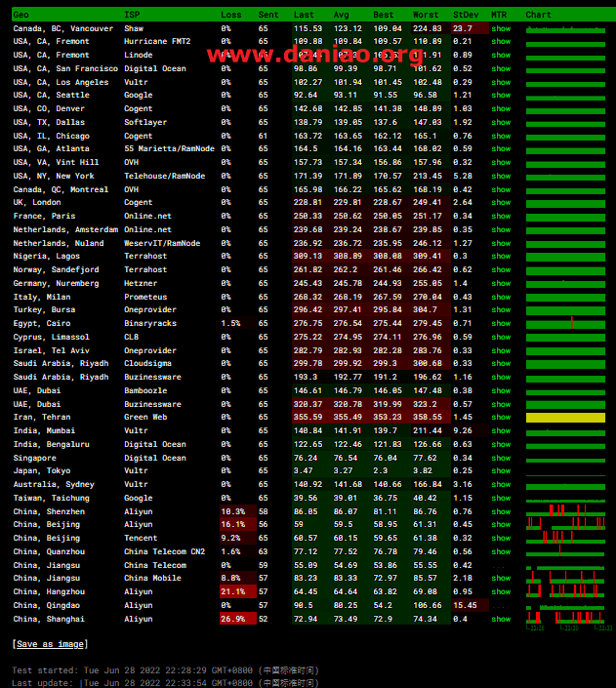Select the Geo cell Cyprus, Limassol
The height and width of the screenshot is (688, 616).
pyautogui.click(x=52, y=337)
